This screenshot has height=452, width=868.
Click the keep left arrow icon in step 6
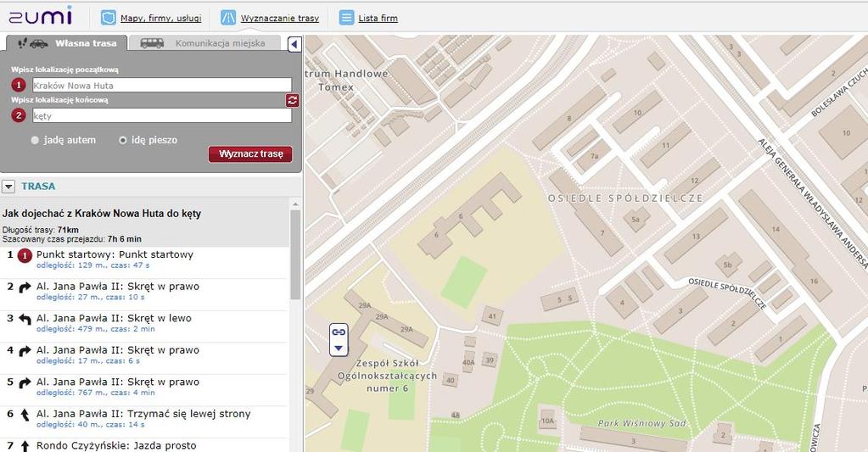pyautogui.click(x=25, y=415)
